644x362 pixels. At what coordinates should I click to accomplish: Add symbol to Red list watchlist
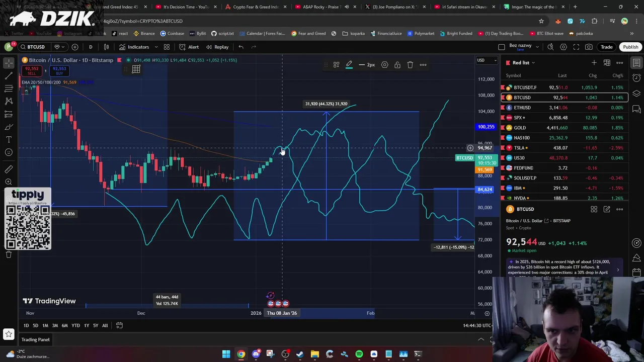click(x=594, y=63)
